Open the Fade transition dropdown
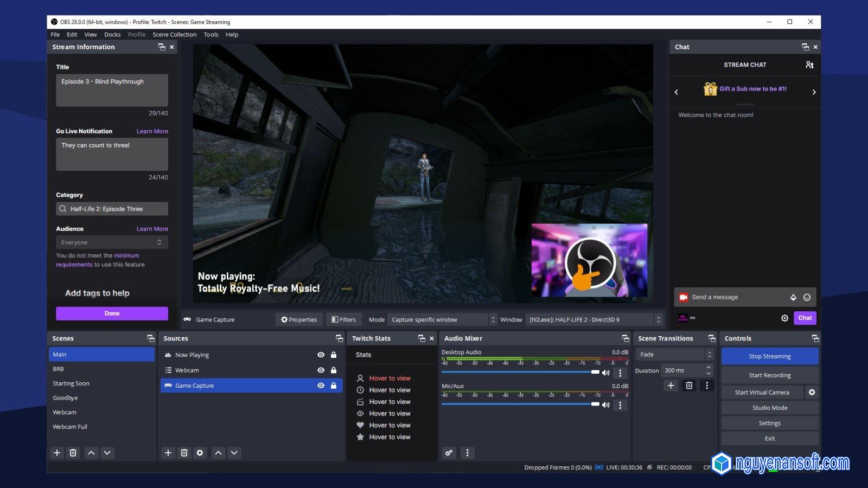The image size is (868, 488). tap(674, 355)
